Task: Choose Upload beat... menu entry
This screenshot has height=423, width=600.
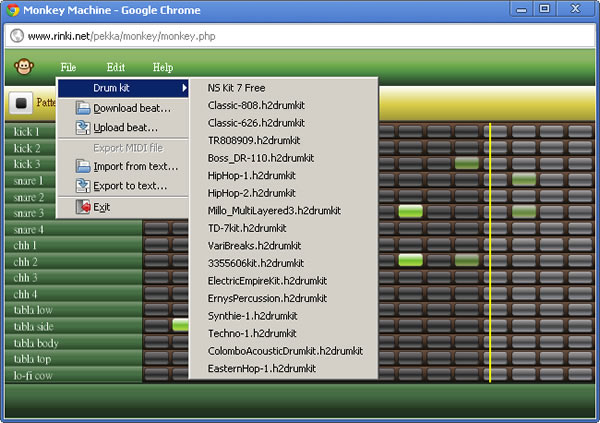Action: click(x=123, y=127)
